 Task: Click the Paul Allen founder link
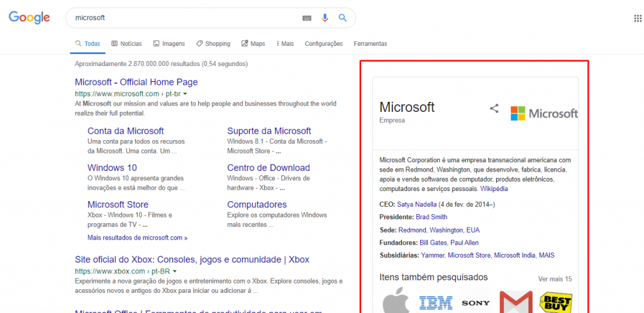point(465,243)
